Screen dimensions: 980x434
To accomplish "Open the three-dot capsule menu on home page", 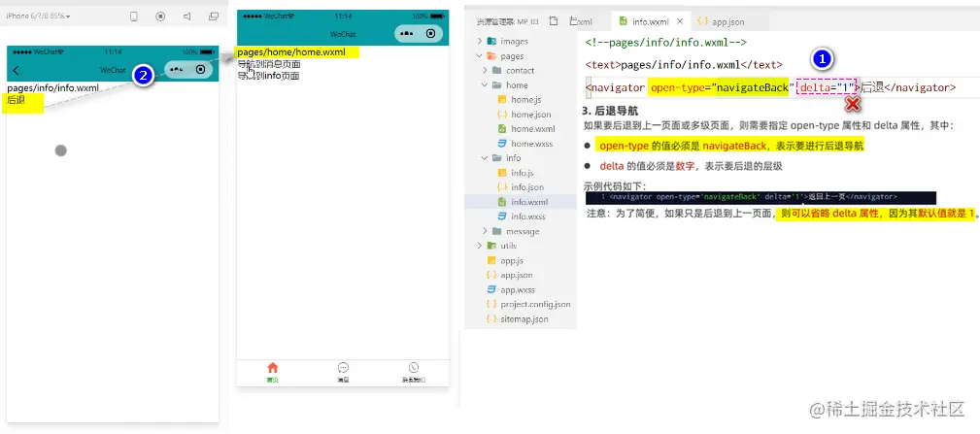I will [407, 34].
